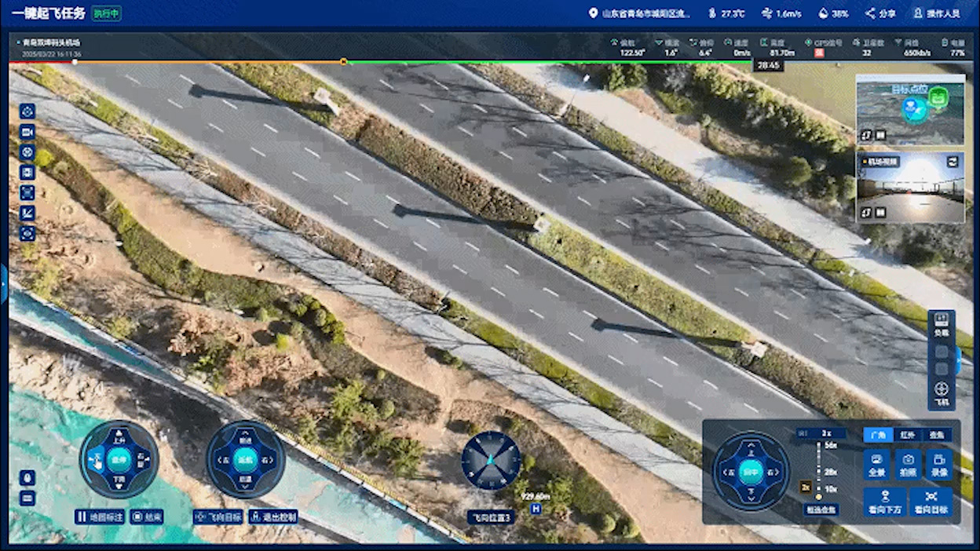Click the 飞机 aircraft icon in right panel
This screenshot has height=551, width=980.
point(942,392)
